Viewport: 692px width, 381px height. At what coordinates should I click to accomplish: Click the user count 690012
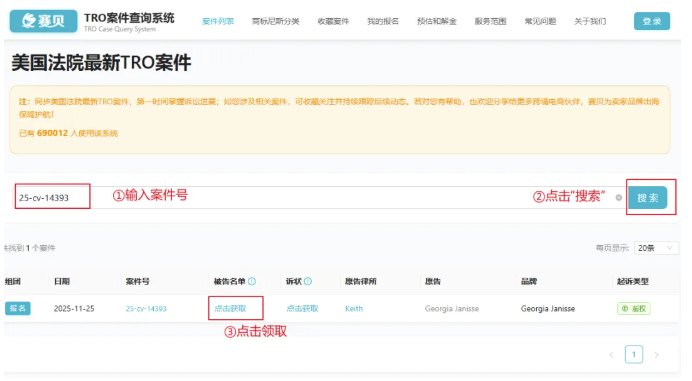click(x=53, y=133)
